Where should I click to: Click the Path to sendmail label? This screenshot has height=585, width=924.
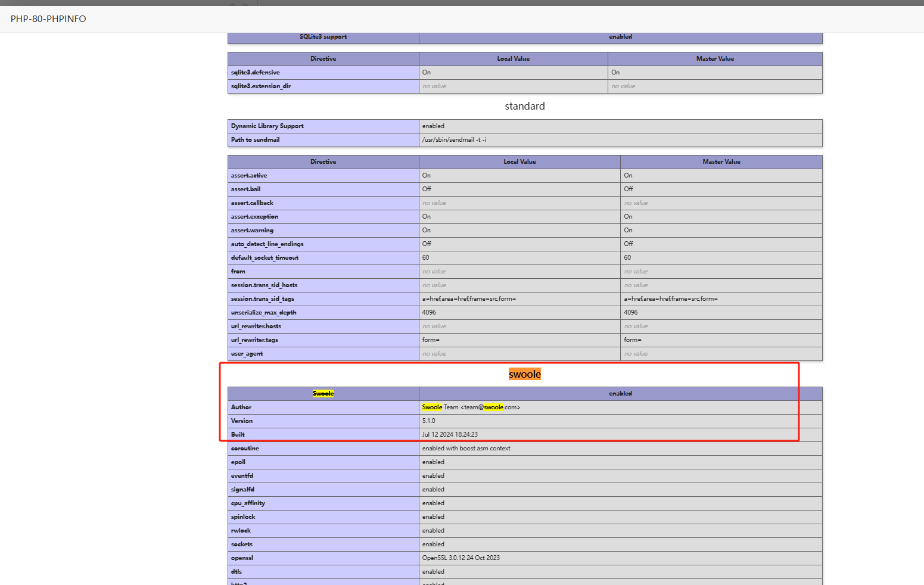click(256, 140)
